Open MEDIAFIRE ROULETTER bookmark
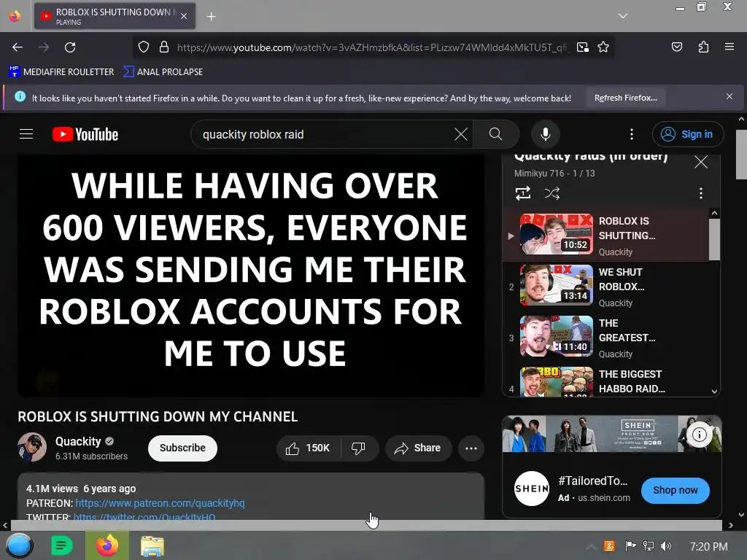This screenshot has width=747, height=560. (x=61, y=72)
